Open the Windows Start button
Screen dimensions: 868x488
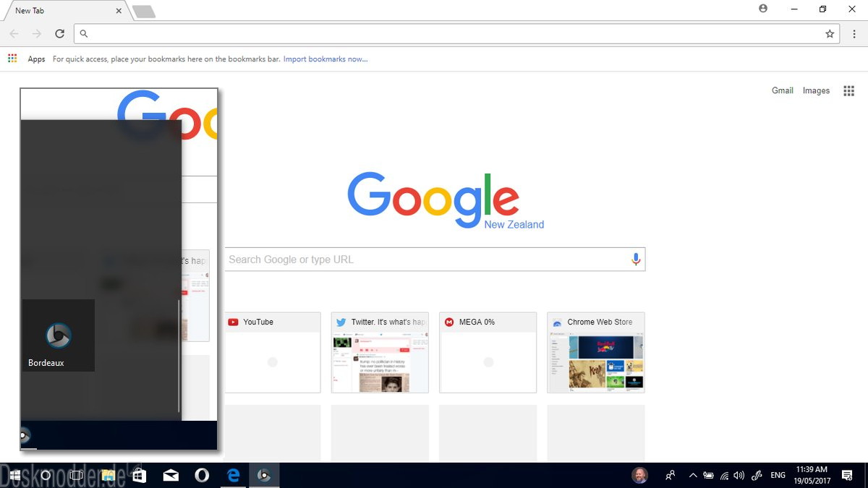(14, 475)
